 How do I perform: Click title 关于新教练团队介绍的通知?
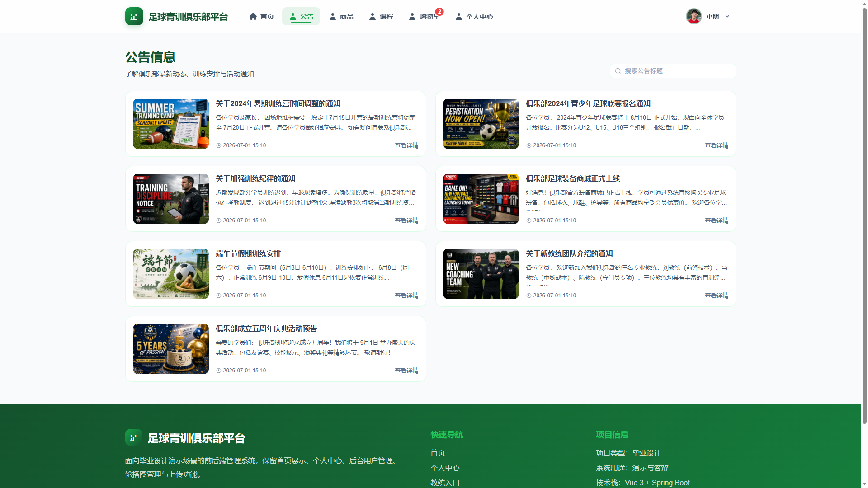(569, 253)
